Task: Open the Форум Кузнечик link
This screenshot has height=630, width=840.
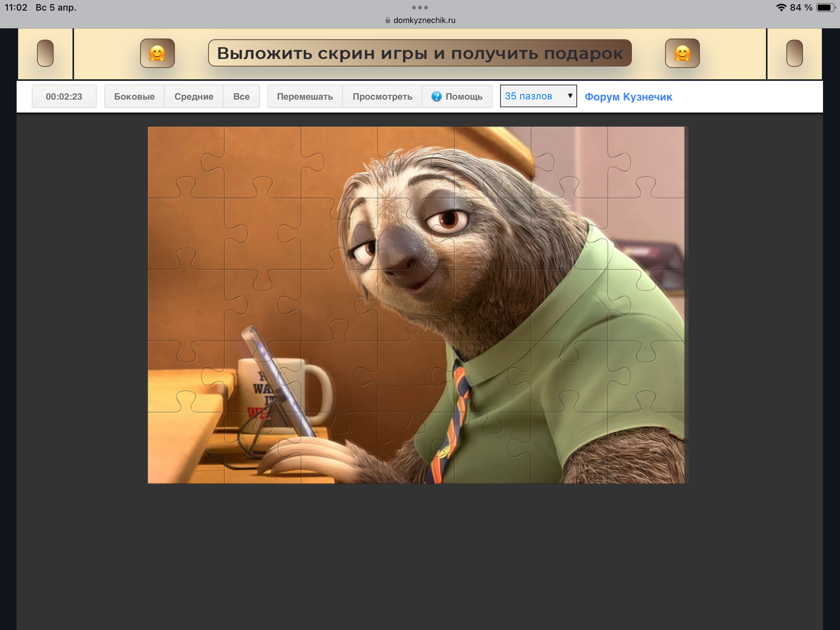Action: (628, 97)
